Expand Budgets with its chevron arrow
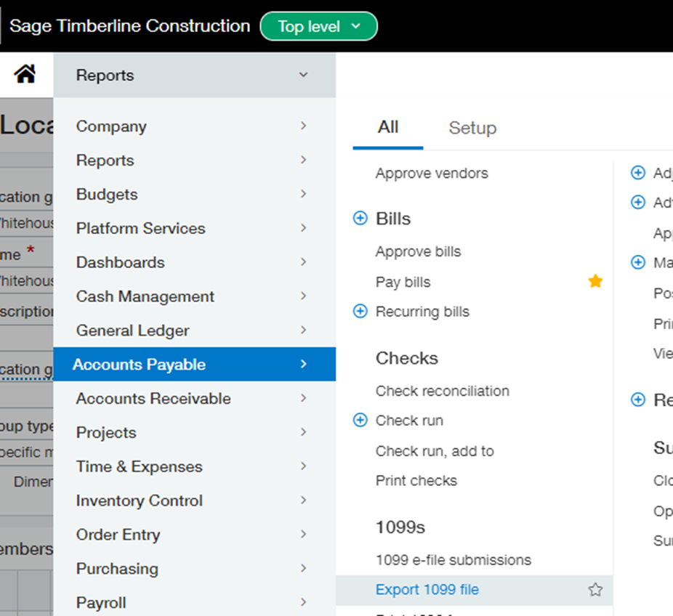673x616 pixels. pyautogui.click(x=304, y=194)
